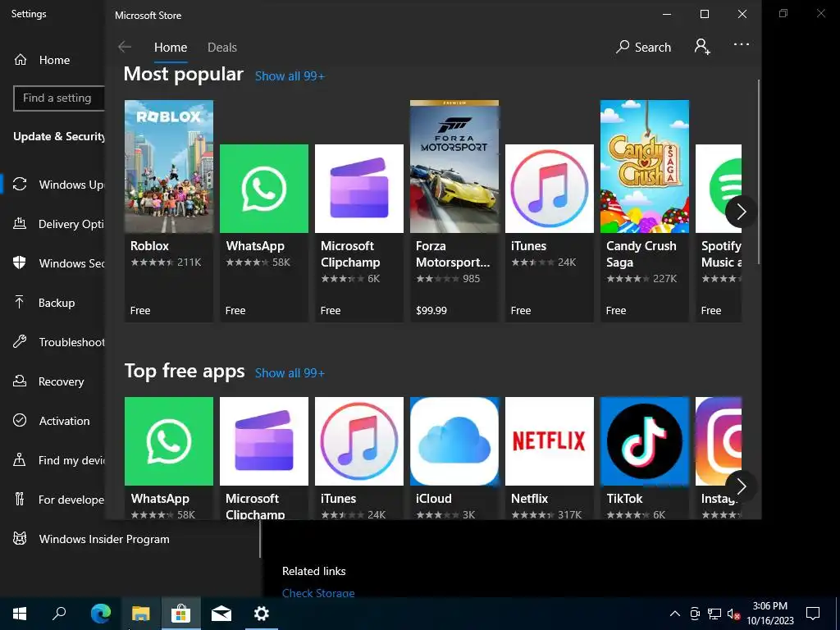Click the muted volume tray icon
This screenshot has height=630, width=840.
click(x=733, y=614)
